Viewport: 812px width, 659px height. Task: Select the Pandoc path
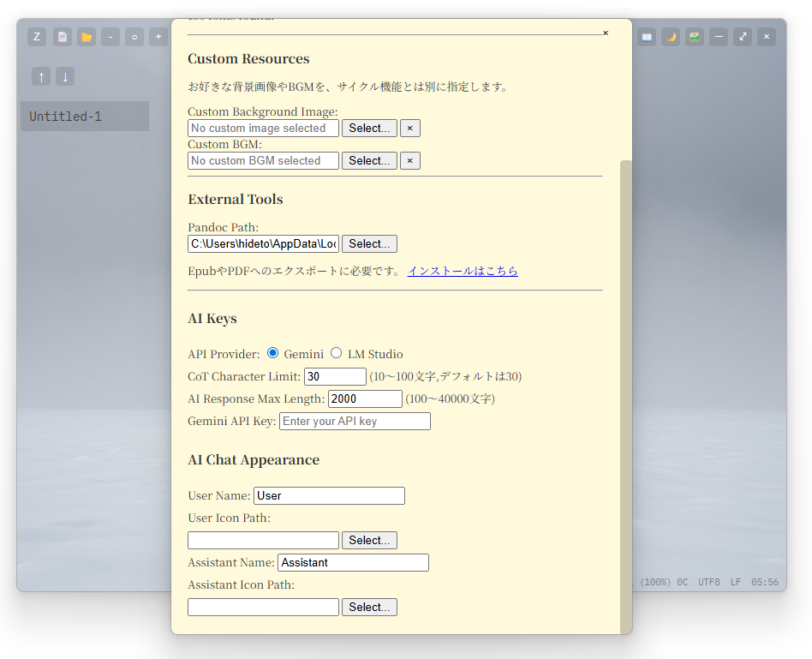click(369, 243)
